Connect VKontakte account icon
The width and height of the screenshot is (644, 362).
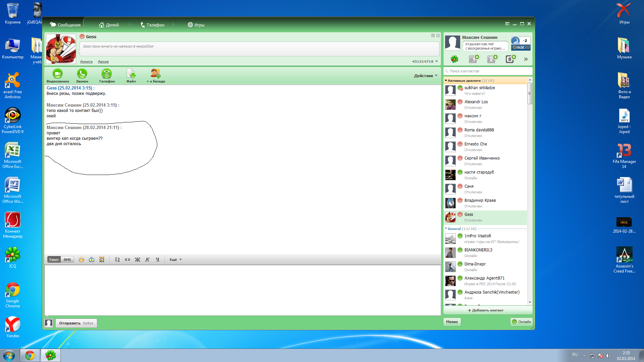point(511,59)
